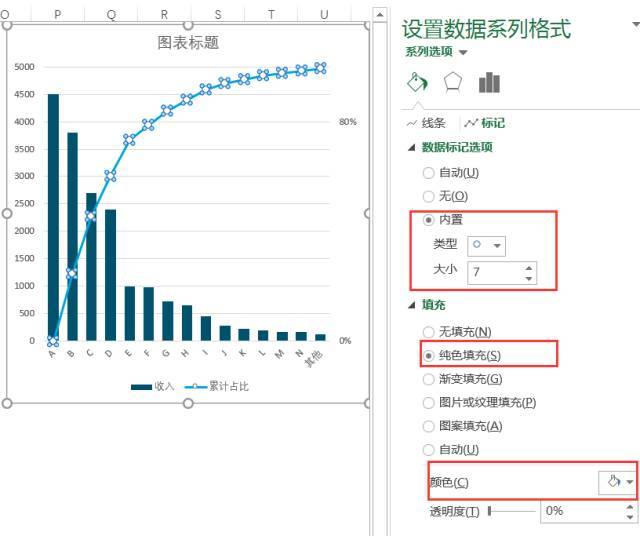
Task: Select column S header
Action: [x=218, y=14]
